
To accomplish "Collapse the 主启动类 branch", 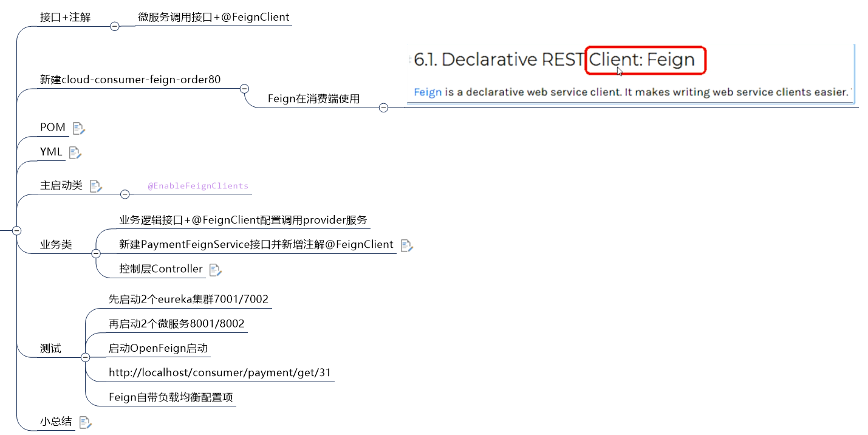I will tap(125, 194).
